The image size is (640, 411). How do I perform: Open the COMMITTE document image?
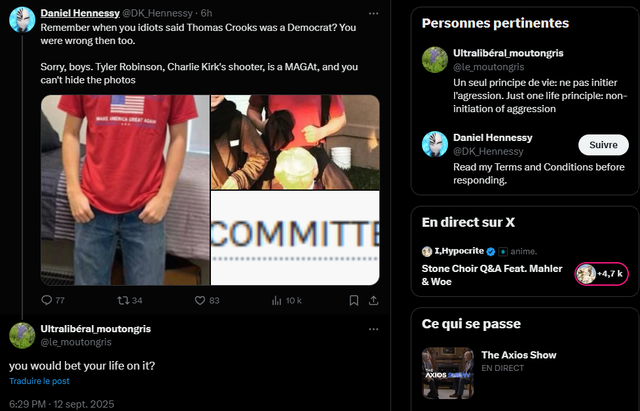[x=295, y=238]
